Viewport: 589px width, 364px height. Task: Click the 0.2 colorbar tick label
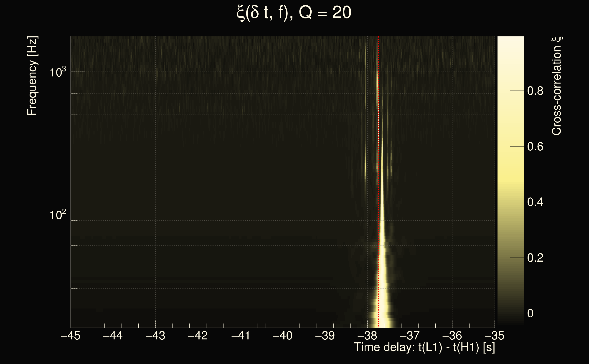(535, 258)
